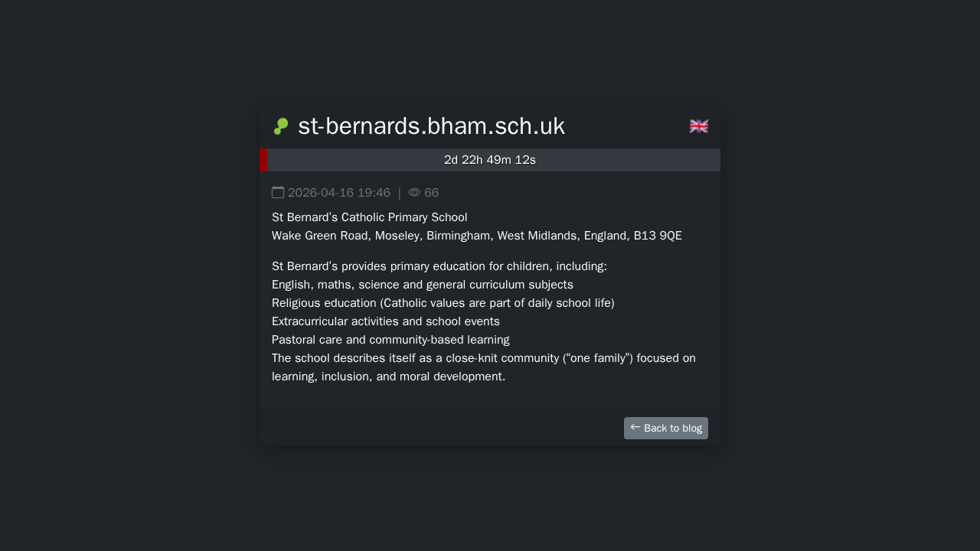Click the 'learning, inclusion, and moral development' line

[x=389, y=377]
